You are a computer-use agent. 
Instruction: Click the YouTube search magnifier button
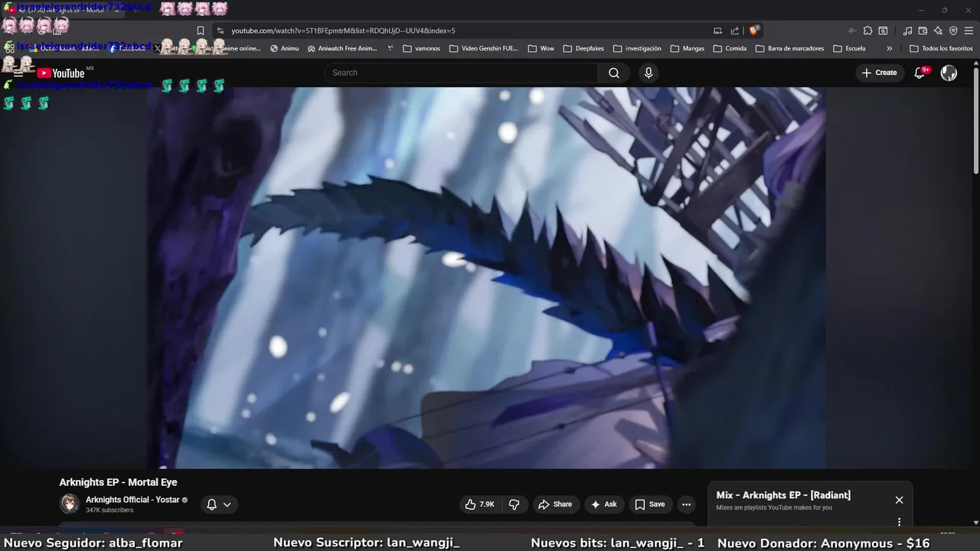(x=614, y=73)
